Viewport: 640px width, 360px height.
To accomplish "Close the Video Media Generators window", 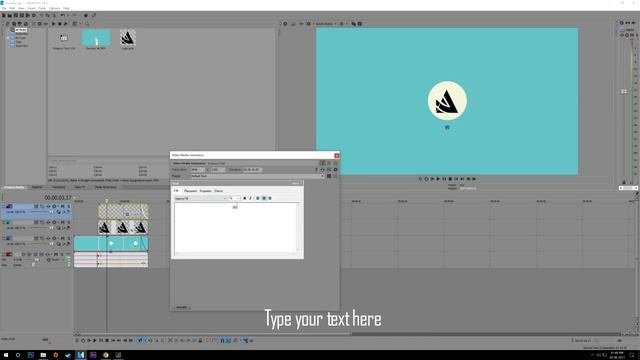I will pyautogui.click(x=337, y=156).
